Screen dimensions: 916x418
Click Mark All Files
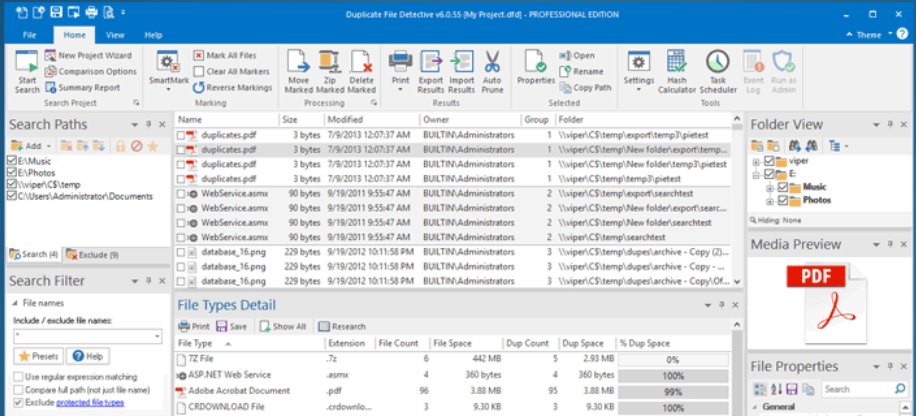pyautogui.click(x=225, y=55)
